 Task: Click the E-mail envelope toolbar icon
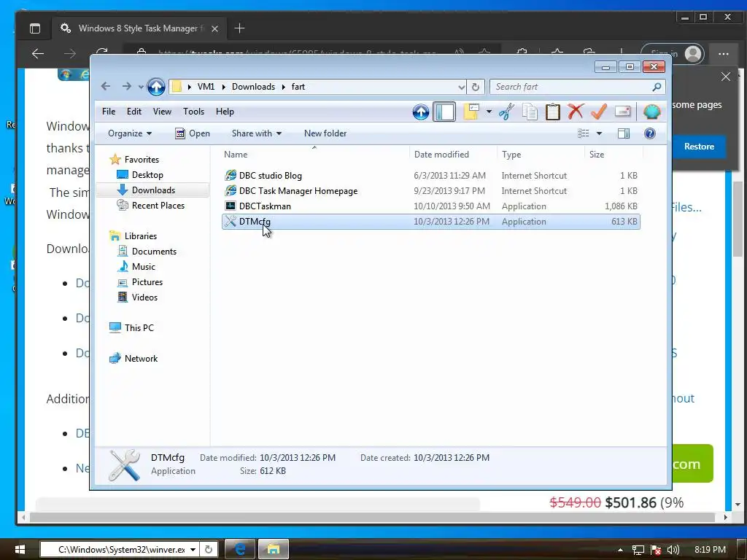[x=623, y=112]
